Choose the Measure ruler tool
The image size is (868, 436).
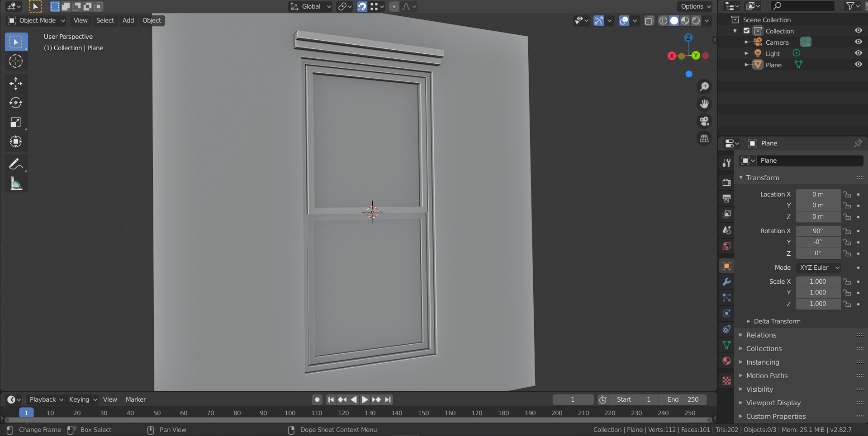click(16, 183)
